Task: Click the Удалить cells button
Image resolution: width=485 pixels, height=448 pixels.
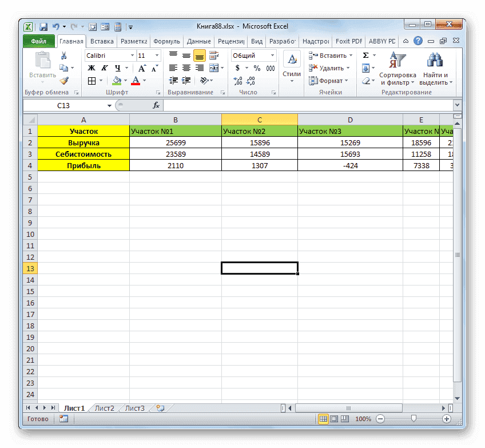Action: [x=331, y=68]
